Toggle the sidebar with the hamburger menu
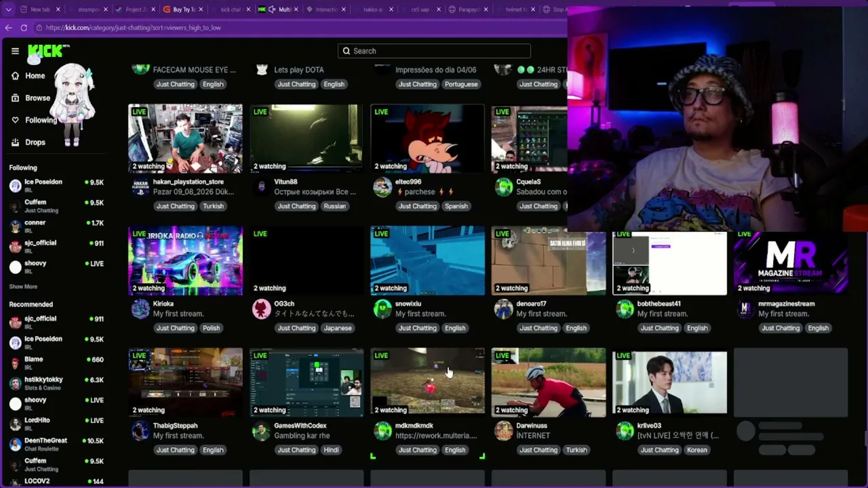This screenshot has height=488, width=868. click(15, 51)
